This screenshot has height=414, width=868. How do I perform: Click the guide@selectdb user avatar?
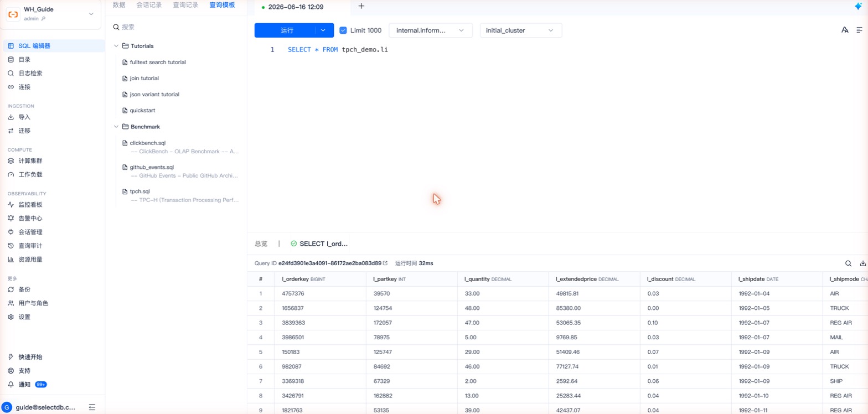click(7, 407)
